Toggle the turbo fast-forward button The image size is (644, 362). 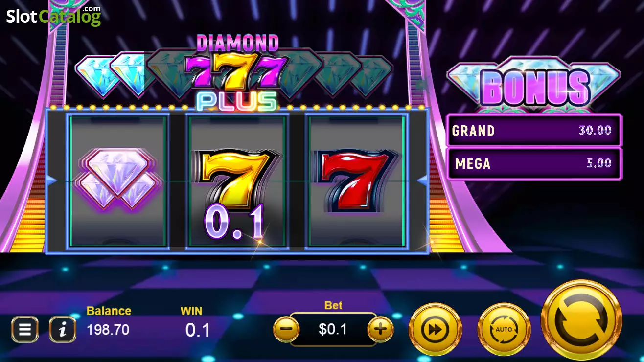tap(435, 329)
